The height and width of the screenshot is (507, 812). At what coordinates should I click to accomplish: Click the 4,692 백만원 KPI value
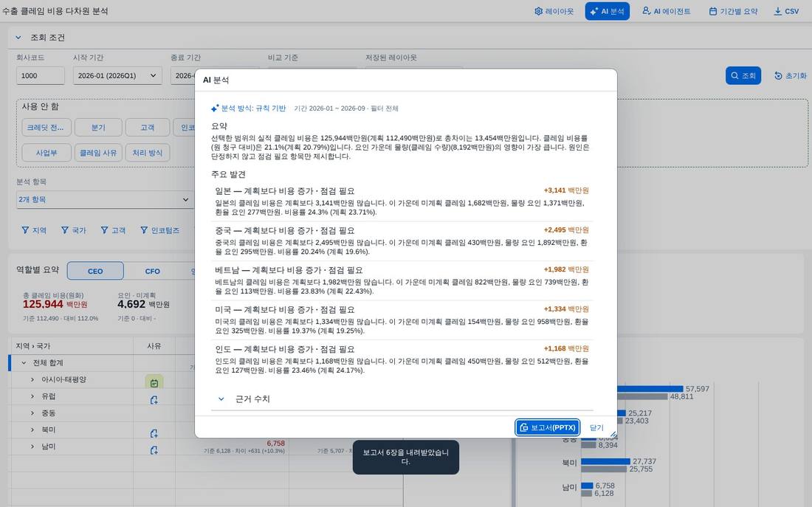coord(143,305)
